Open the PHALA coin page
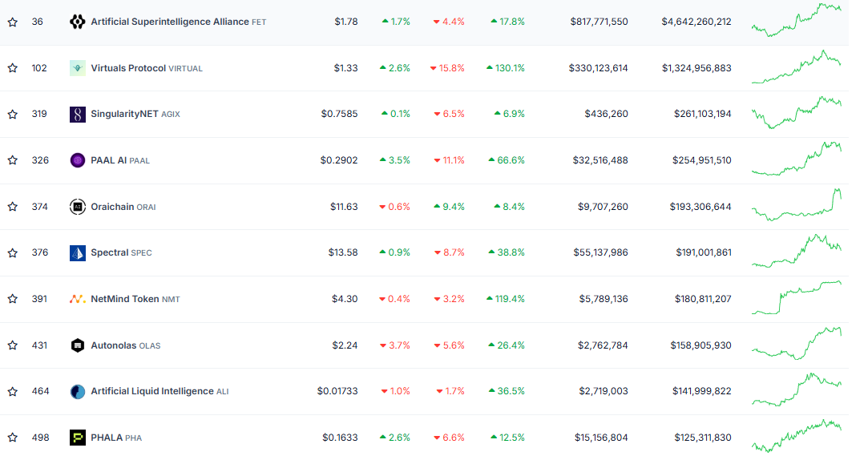The height and width of the screenshot is (456, 868). (x=116, y=438)
